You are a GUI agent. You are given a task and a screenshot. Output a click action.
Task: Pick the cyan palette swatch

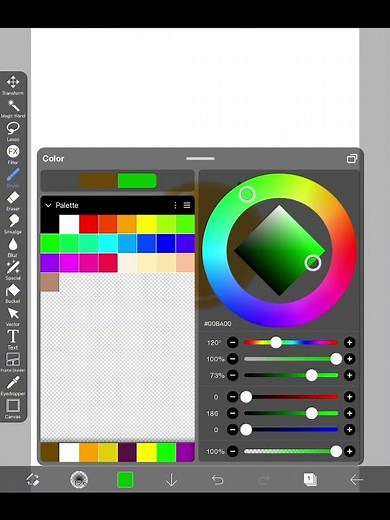(x=108, y=243)
